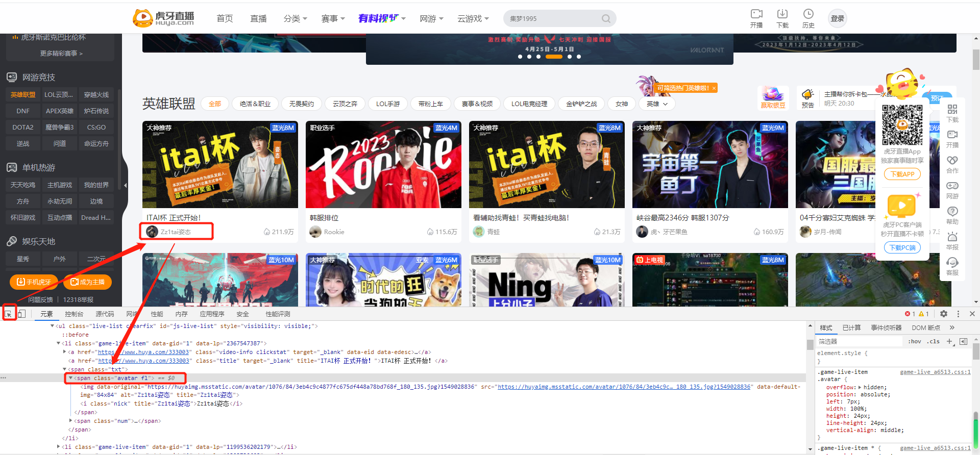980x455 pixels.
Task: Focus the 筛选器 styles filter input
Action: (860, 341)
